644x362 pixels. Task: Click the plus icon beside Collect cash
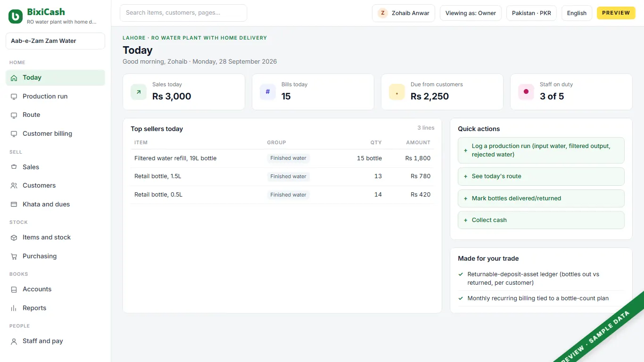point(466,220)
